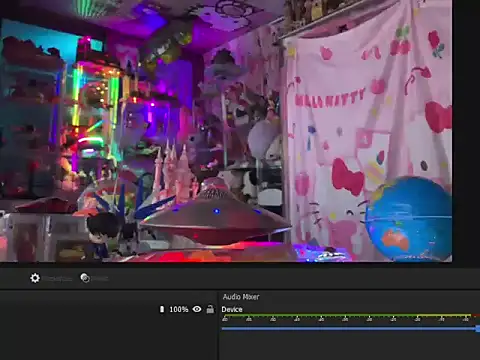The width and height of the screenshot is (480, 360).
Task: Open source Properties via gear icon
Action: click(x=35, y=278)
